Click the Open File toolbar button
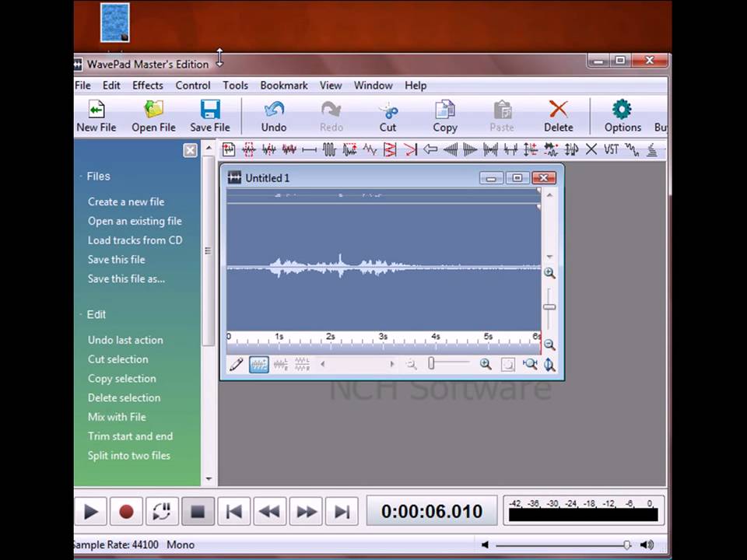747x560 pixels. (153, 116)
